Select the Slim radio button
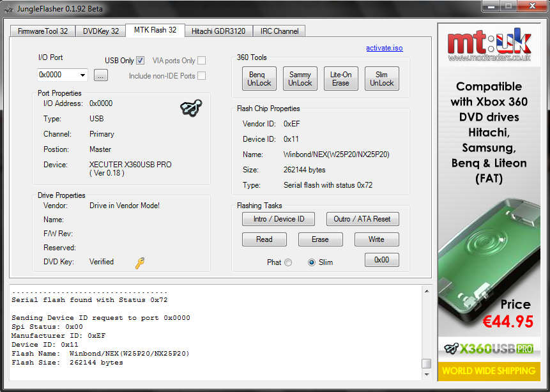The image size is (550, 392). 312,262
